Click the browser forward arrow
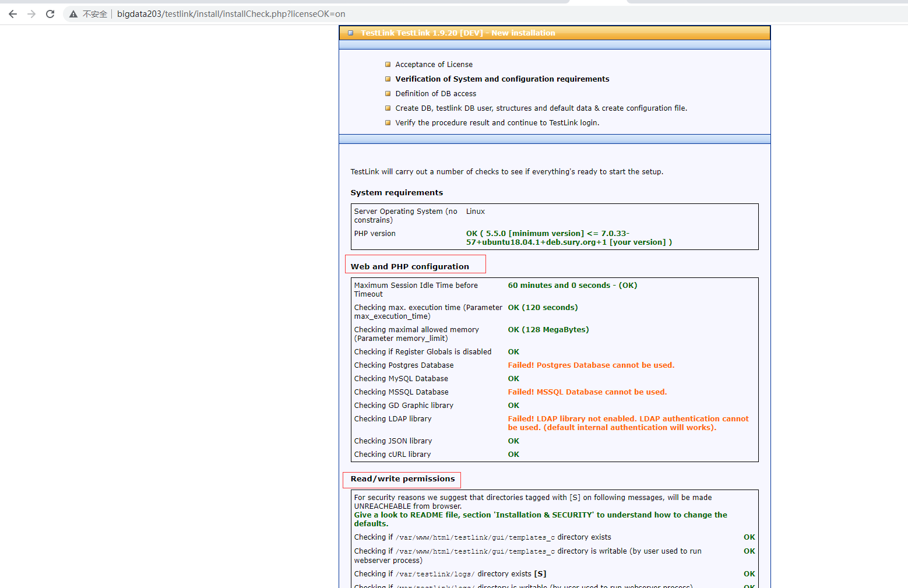 [31, 14]
